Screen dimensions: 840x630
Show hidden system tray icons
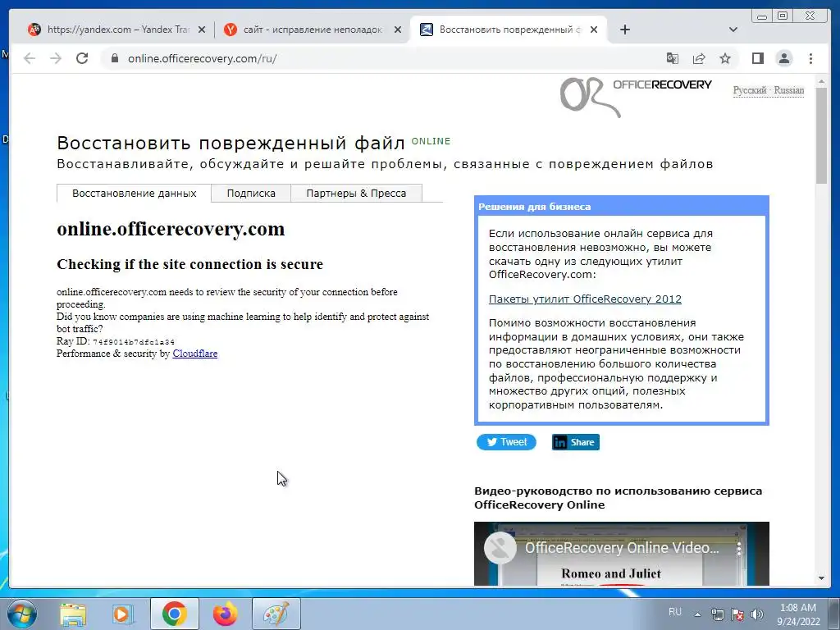[697, 614]
